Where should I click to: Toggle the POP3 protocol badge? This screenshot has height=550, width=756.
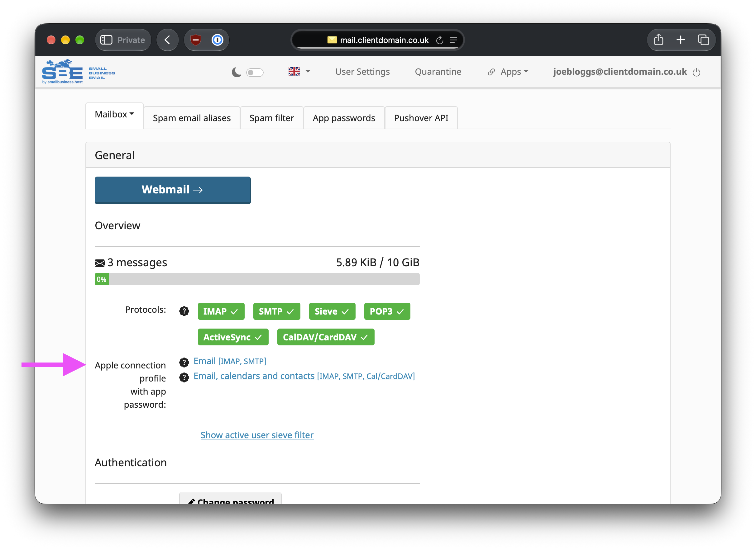(x=387, y=311)
